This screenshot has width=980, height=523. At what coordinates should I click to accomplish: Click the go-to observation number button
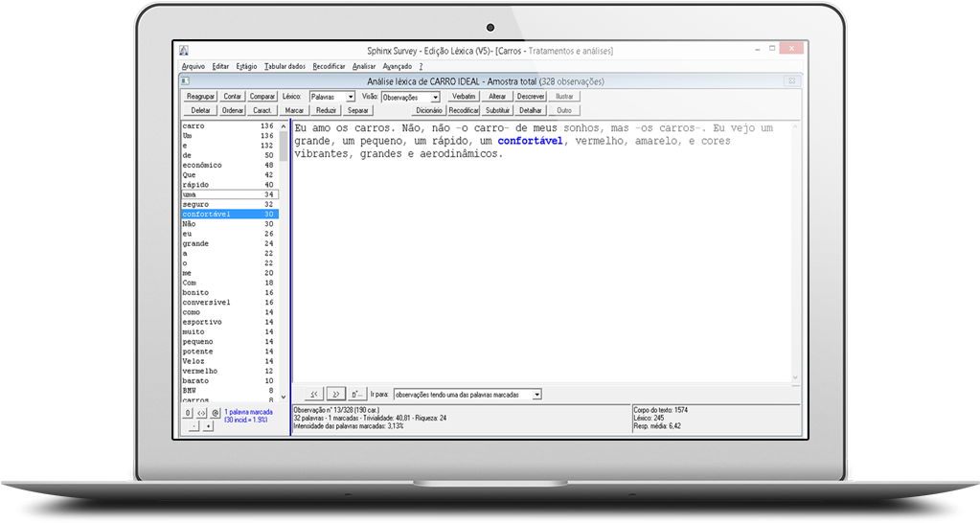pos(356,394)
